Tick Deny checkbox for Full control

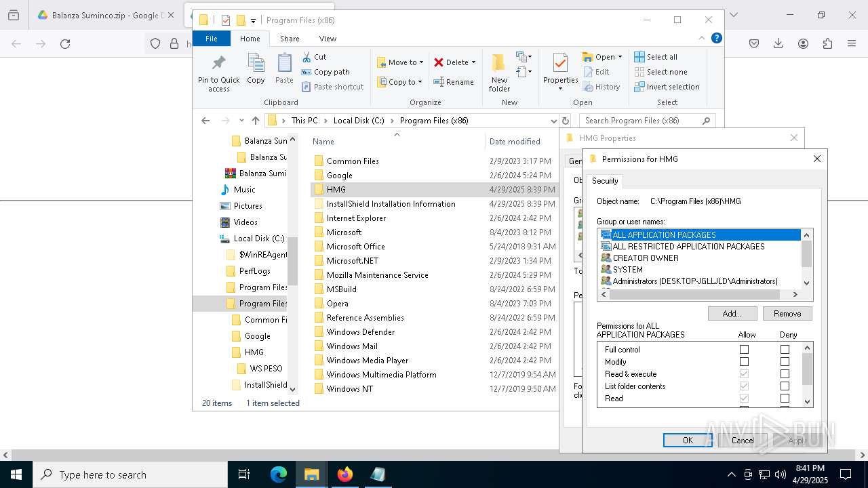pos(785,350)
